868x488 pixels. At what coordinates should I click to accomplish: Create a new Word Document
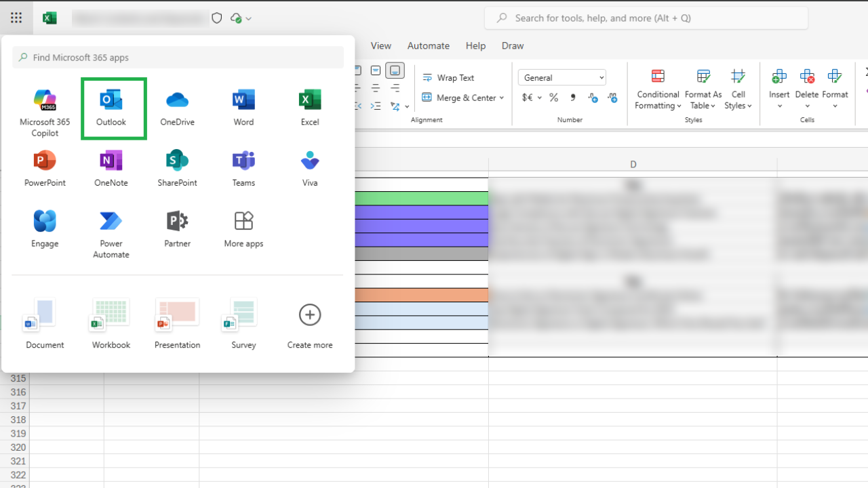tap(45, 324)
